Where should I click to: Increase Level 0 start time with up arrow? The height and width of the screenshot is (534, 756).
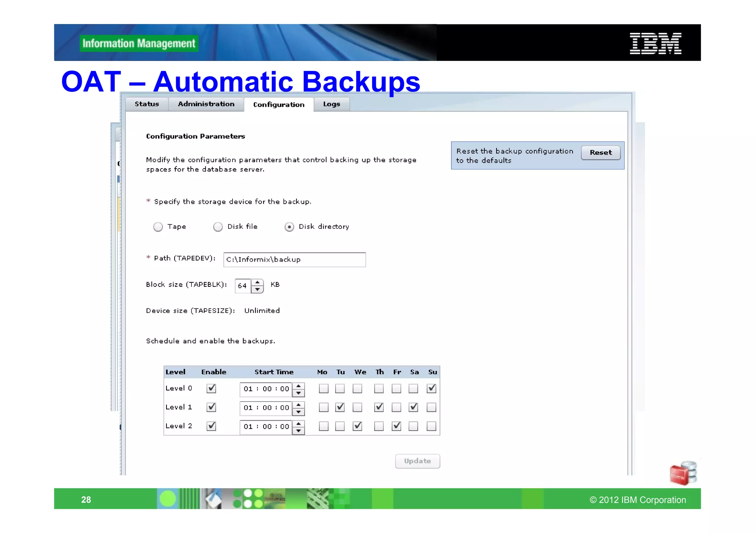point(298,386)
